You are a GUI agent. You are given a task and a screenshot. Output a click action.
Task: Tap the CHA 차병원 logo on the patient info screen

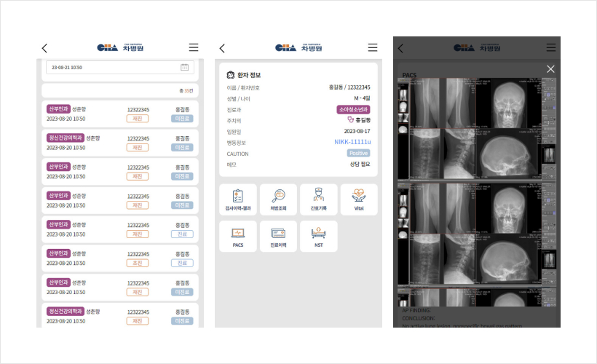(x=298, y=47)
